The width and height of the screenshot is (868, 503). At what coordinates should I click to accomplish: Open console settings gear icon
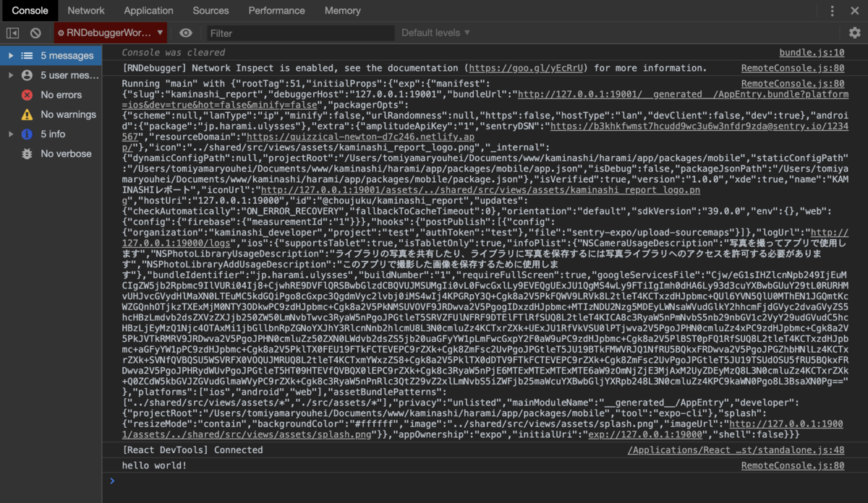point(854,33)
